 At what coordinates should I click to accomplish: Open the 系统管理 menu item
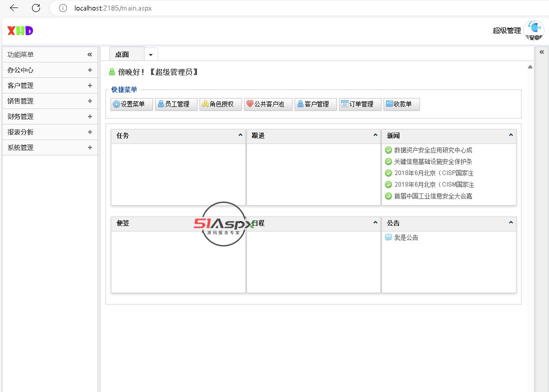click(21, 147)
